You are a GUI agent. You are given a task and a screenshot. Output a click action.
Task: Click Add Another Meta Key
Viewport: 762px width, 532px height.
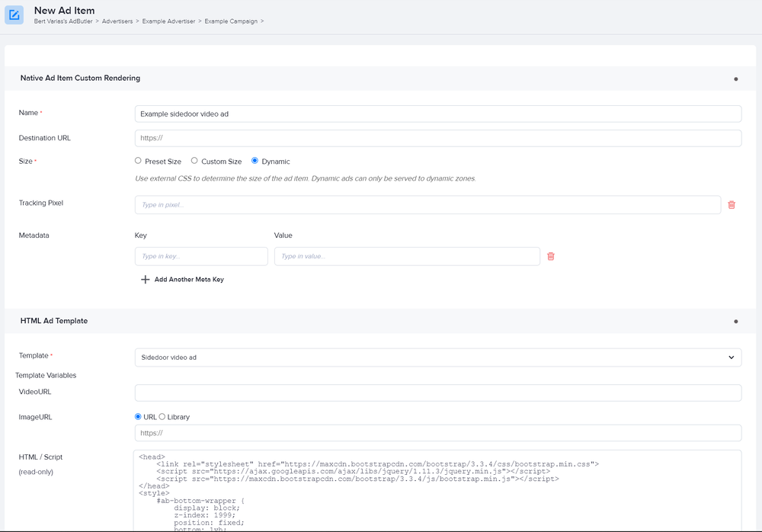click(189, 280)
